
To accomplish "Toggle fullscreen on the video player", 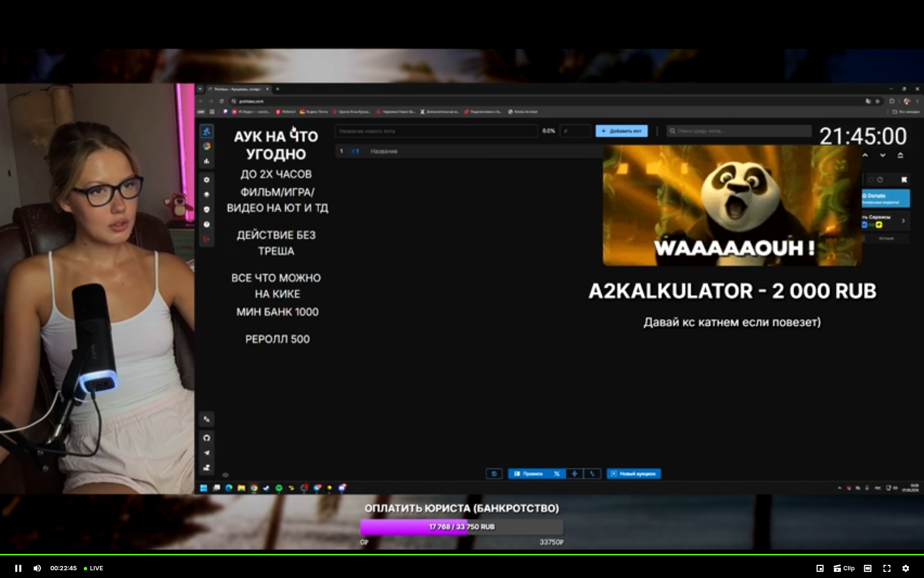I will coord(886,568).
